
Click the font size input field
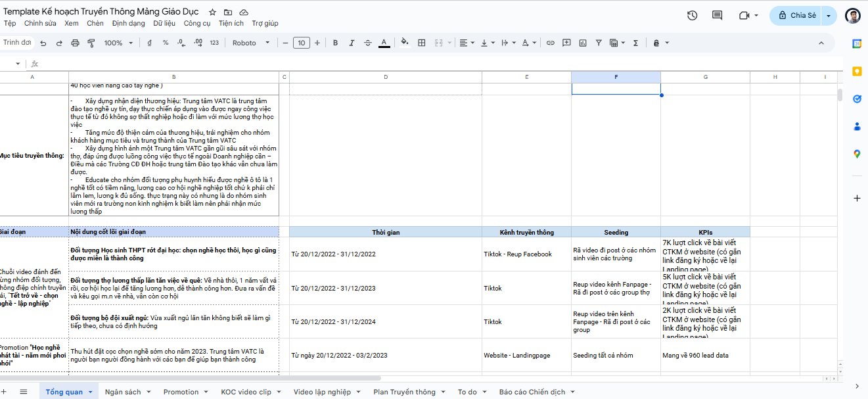pyautogui.click(x=301, y=43)
